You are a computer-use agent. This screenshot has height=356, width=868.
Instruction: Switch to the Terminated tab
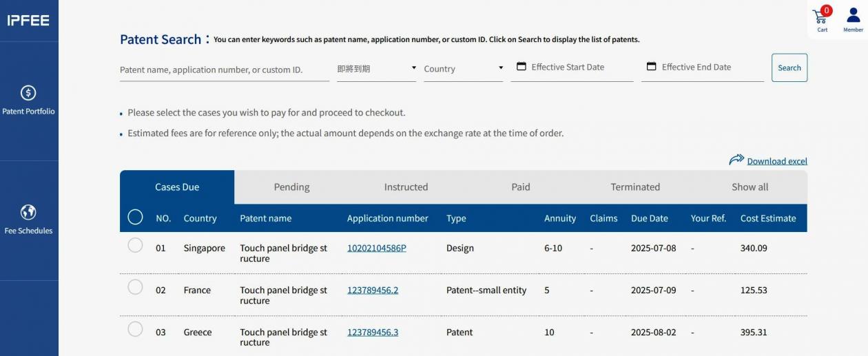[635, 187]
